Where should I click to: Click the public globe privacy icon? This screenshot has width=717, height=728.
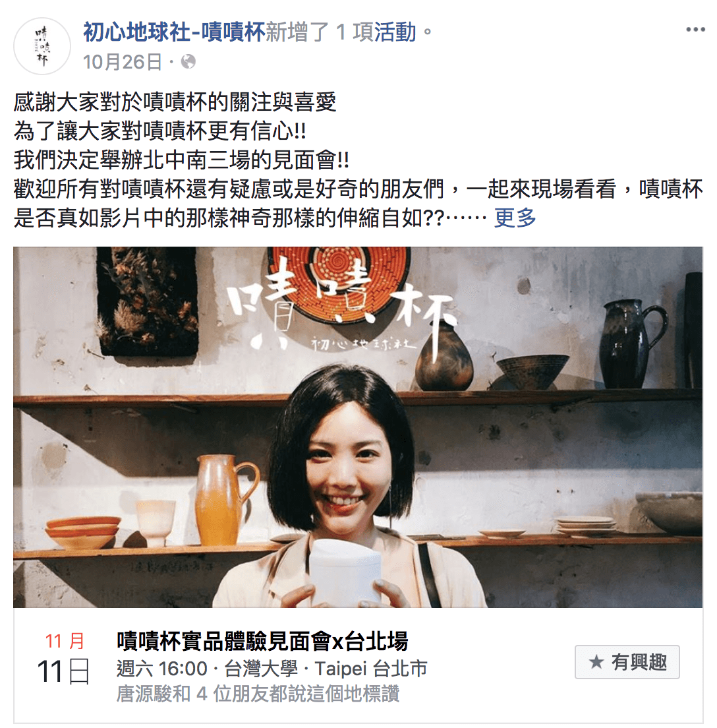188,61
